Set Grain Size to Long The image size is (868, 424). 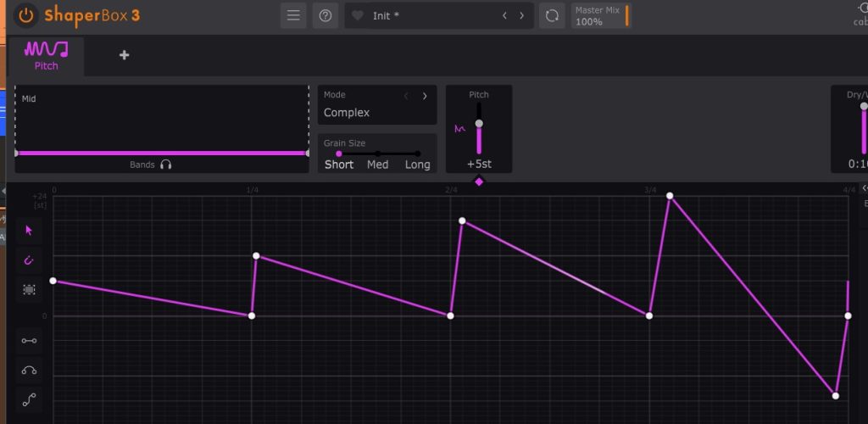click(x=417, y=165)
